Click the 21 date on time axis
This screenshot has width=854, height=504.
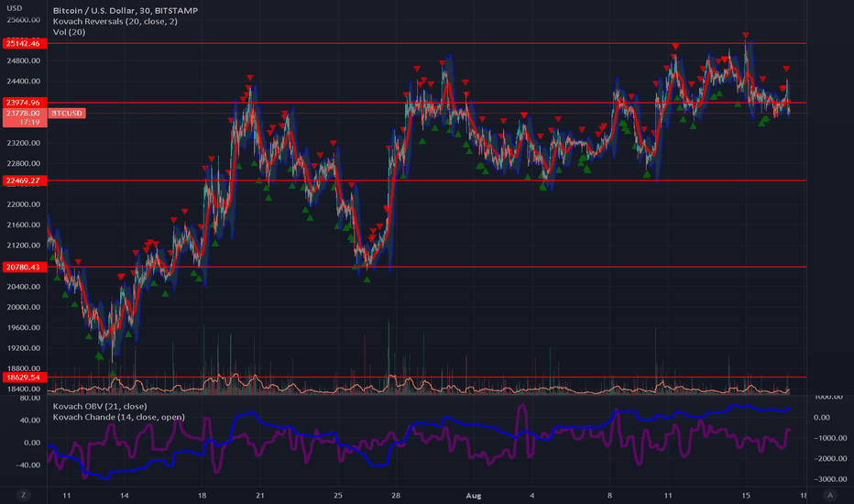pyautogui.click(x=260, y=496)
